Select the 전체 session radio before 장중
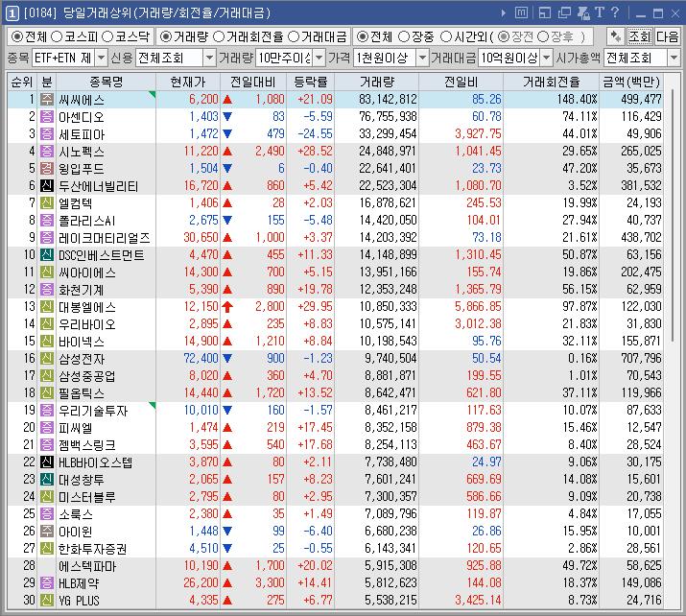The width and height of the screenshot is (686, 616). 363,36
